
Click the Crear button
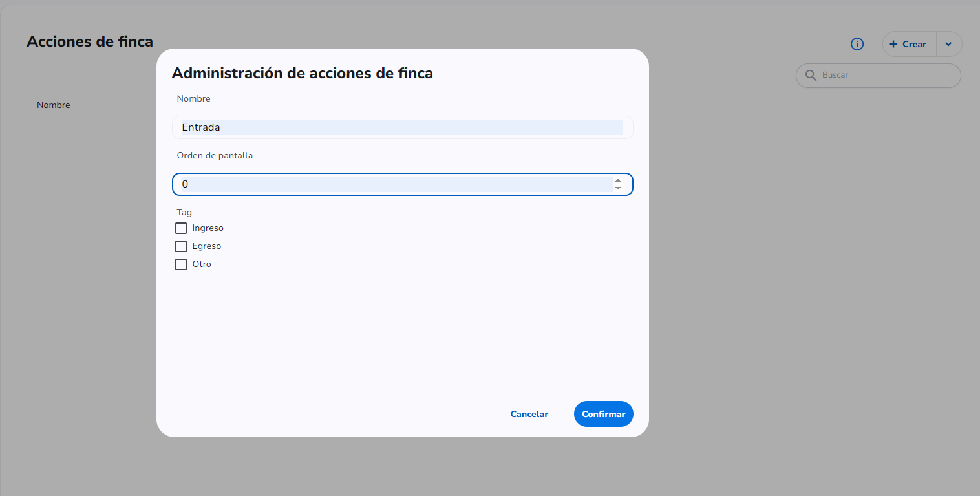[x=909, y=44]
